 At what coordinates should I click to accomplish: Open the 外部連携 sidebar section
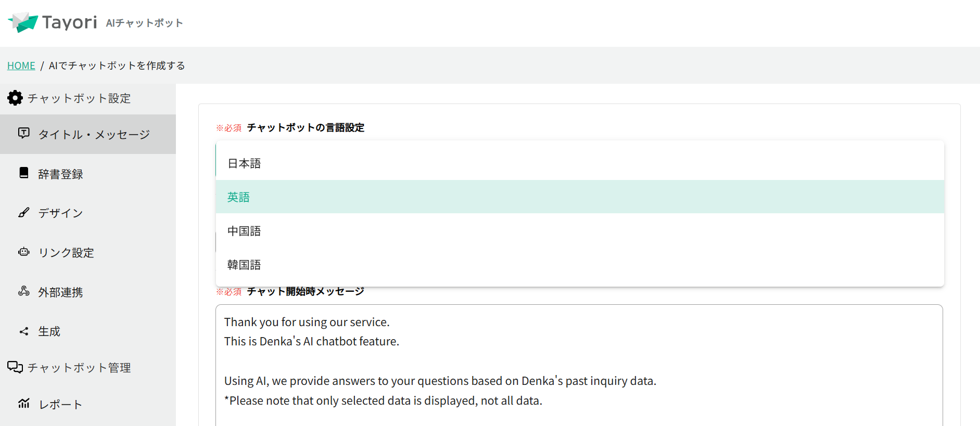[60, 292]
